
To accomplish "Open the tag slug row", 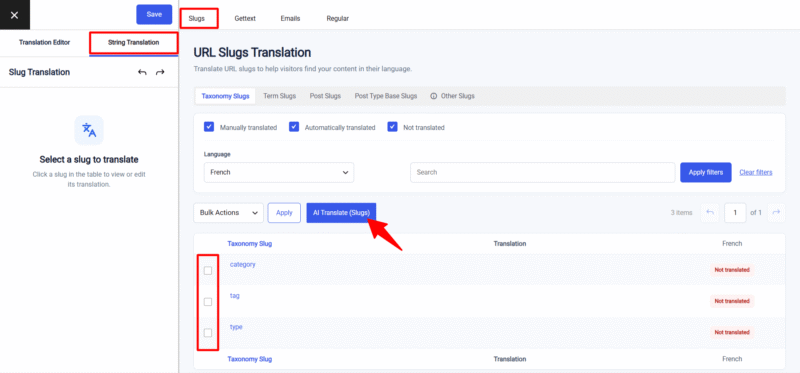I will coord(235,296).
